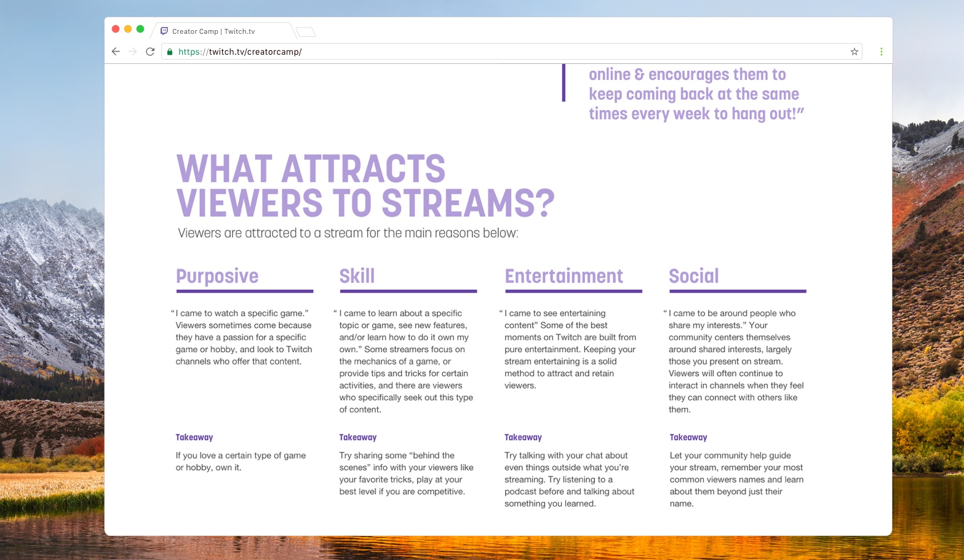Click the Twitch favicon on the tab

point(164,31)
